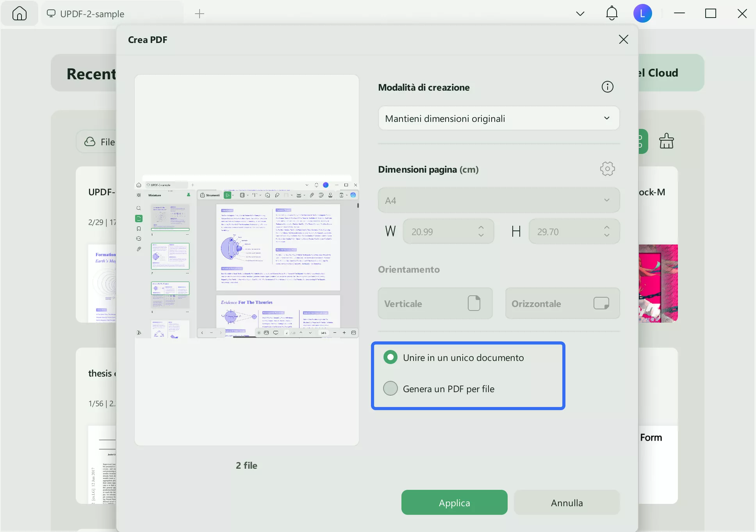The width and height of the screenshot is (756, 532).
Task: Click the broom cleanup icon
Action: click(x=666, y=141)
